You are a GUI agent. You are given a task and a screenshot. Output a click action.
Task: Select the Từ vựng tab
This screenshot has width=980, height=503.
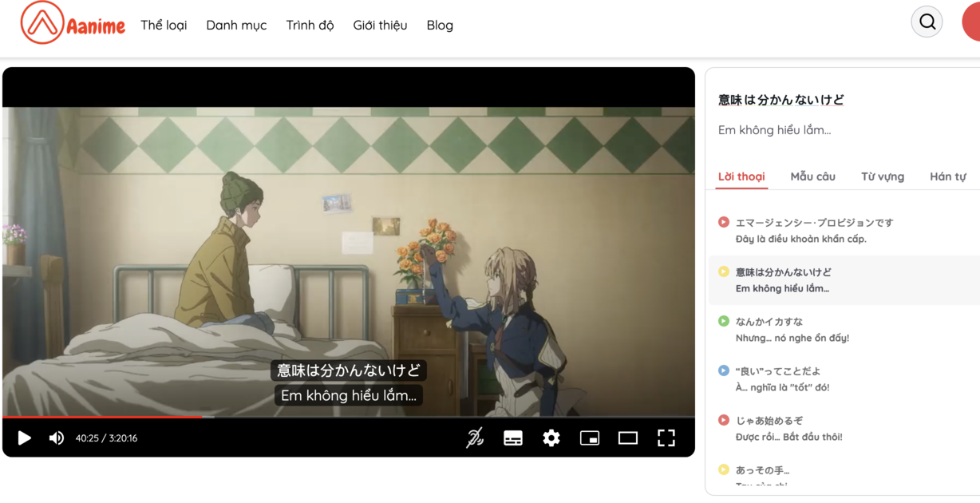883,176
